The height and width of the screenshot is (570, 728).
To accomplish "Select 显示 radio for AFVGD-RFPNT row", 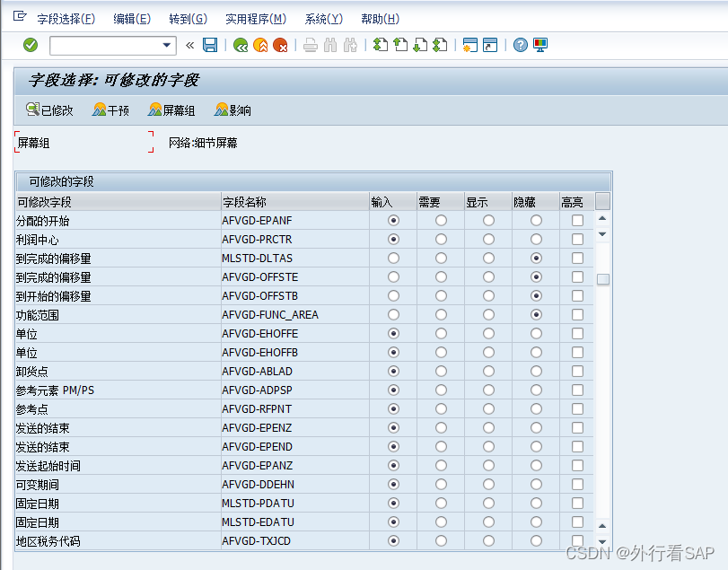I will point(488,409).
